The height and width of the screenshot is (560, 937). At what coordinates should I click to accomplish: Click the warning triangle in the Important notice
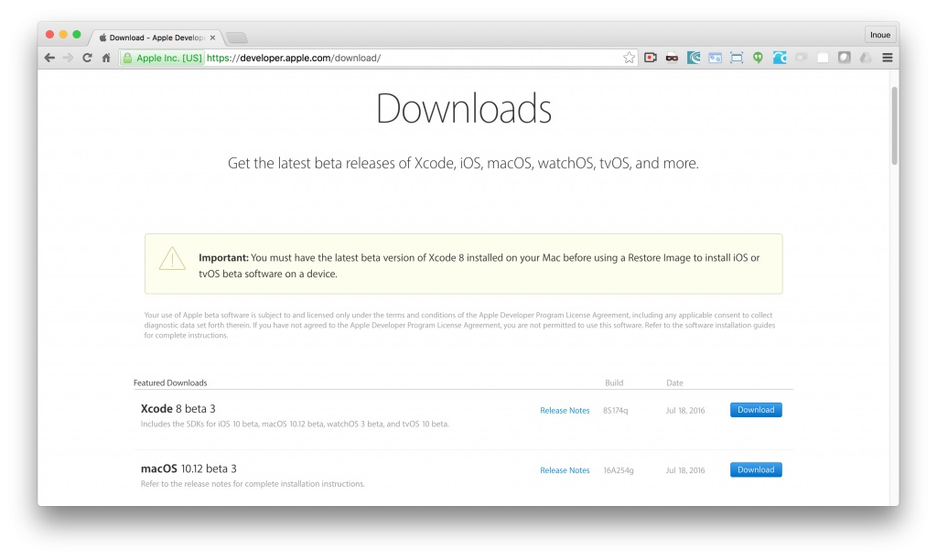pos(172,259)
